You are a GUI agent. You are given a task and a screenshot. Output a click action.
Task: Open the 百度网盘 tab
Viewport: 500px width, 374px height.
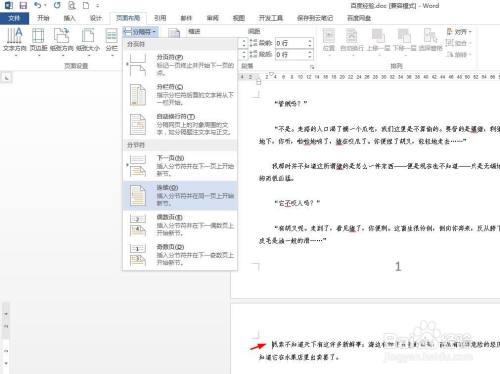point(359,18)
